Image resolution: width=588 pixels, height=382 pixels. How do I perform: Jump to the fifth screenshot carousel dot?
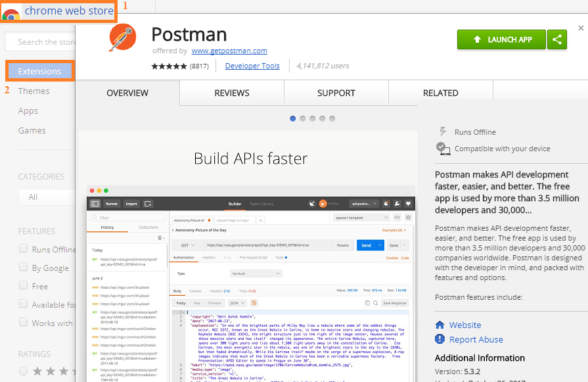point(332,118)
